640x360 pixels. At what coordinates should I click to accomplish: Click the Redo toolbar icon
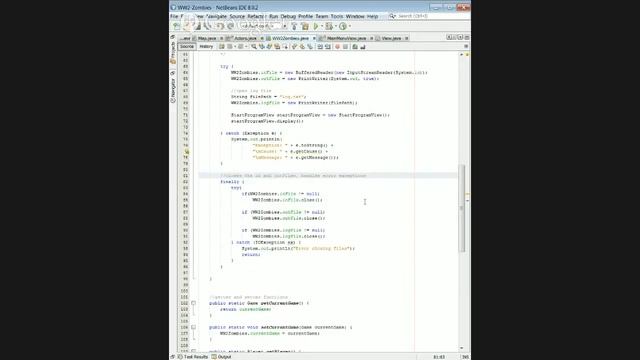(230, 26)
